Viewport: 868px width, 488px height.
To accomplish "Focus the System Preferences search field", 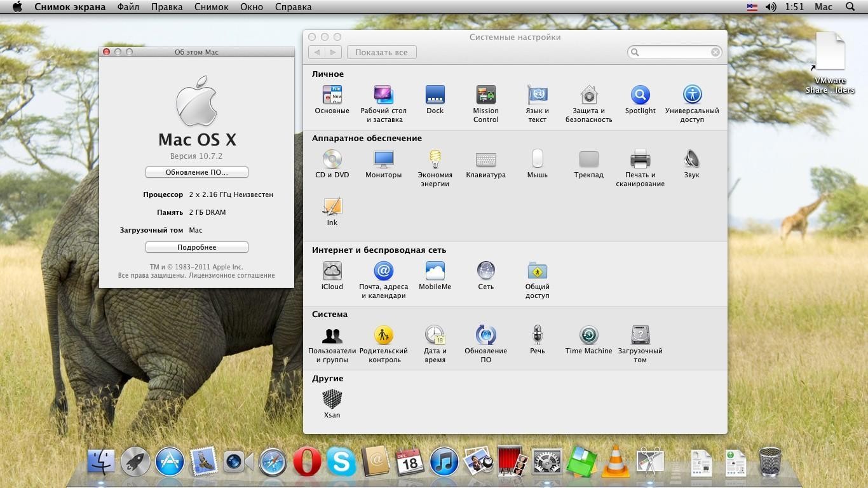I will point(674,52).
